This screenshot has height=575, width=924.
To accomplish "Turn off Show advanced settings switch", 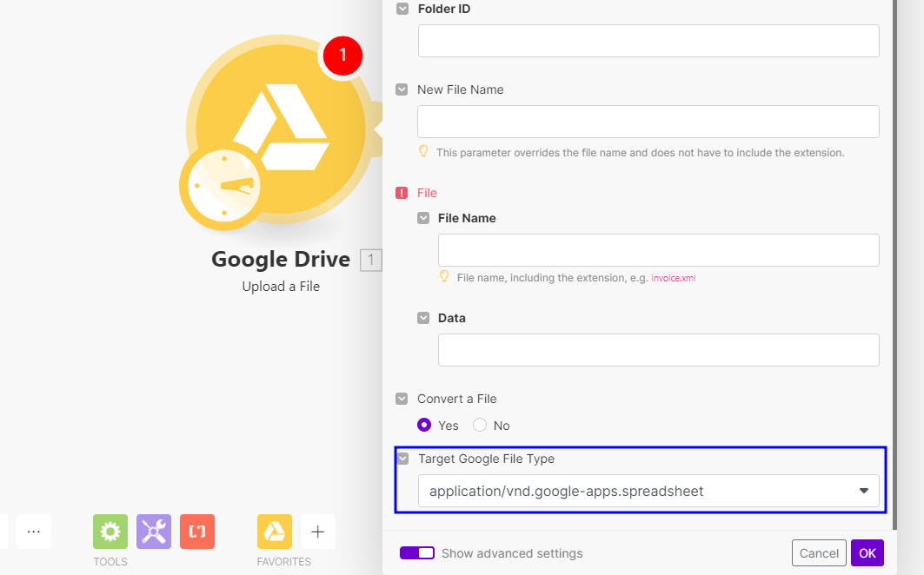I will (x=417, y=552).
